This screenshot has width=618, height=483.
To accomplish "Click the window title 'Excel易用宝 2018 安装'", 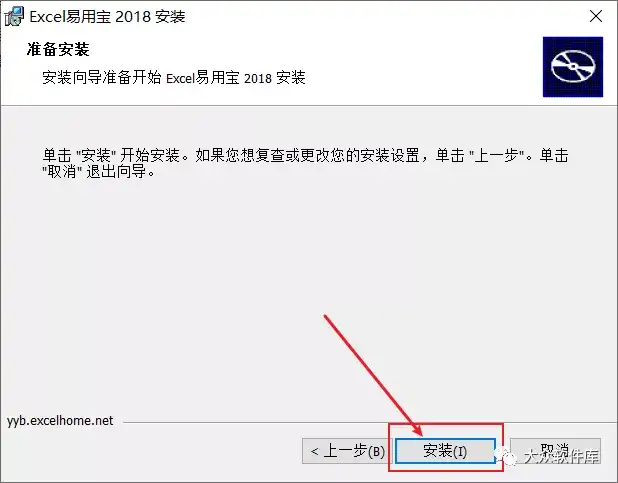I will pos(107,17).
